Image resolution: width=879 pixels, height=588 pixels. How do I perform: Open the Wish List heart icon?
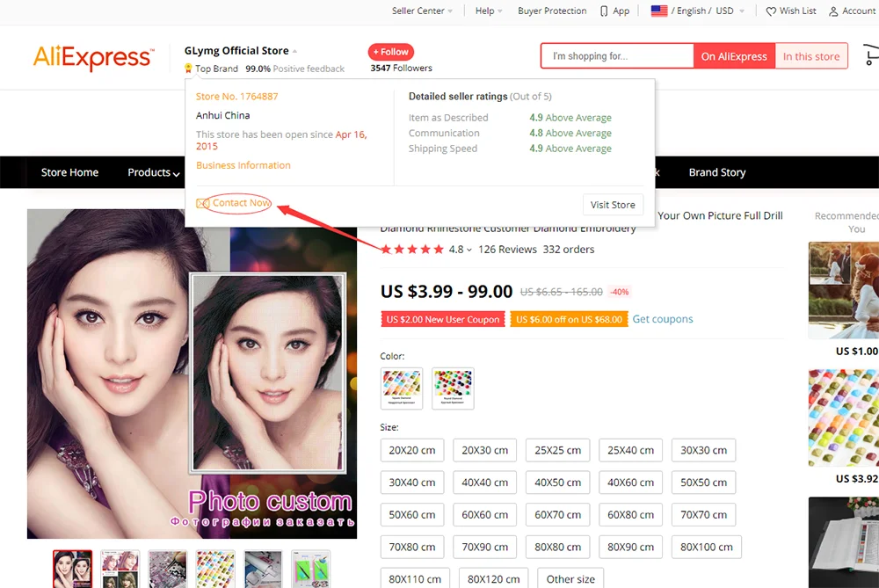[771, 11]
